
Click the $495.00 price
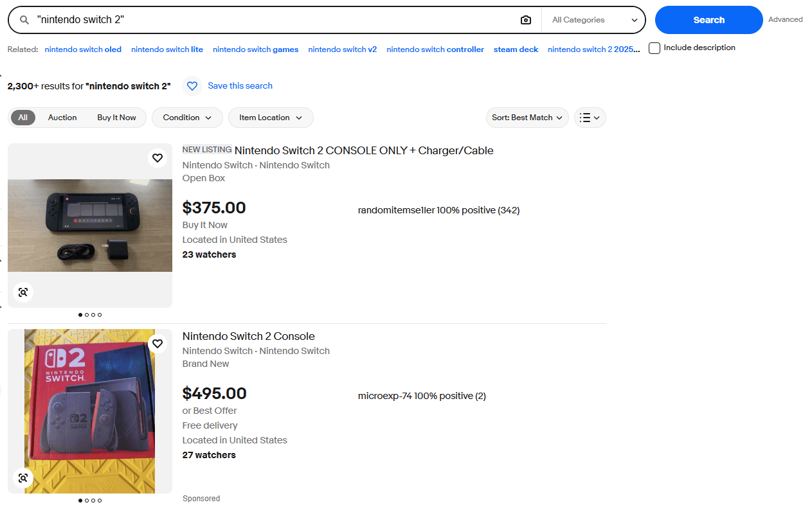click(215, 394)
